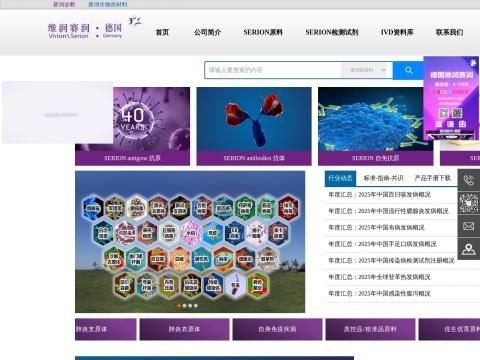Open 2025年中国百日咳发病概况 article
Screen dimensions: 480x360
pos(379,195)
